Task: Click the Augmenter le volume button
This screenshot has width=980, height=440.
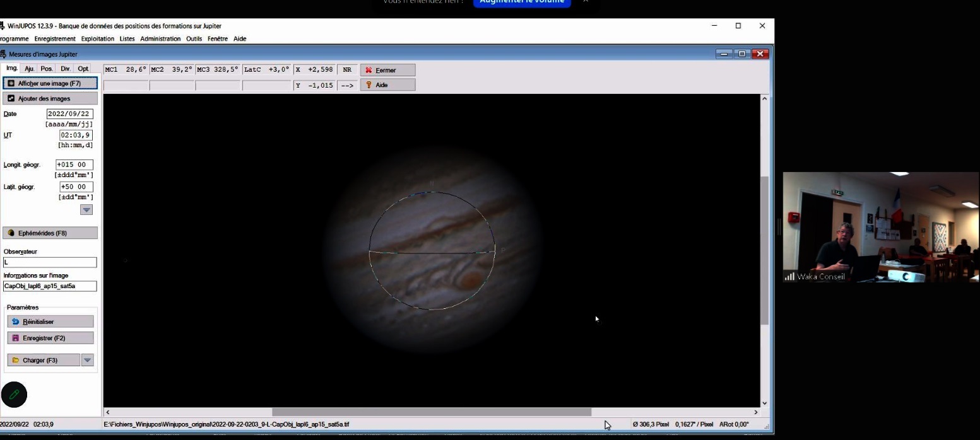Action: 522,2
